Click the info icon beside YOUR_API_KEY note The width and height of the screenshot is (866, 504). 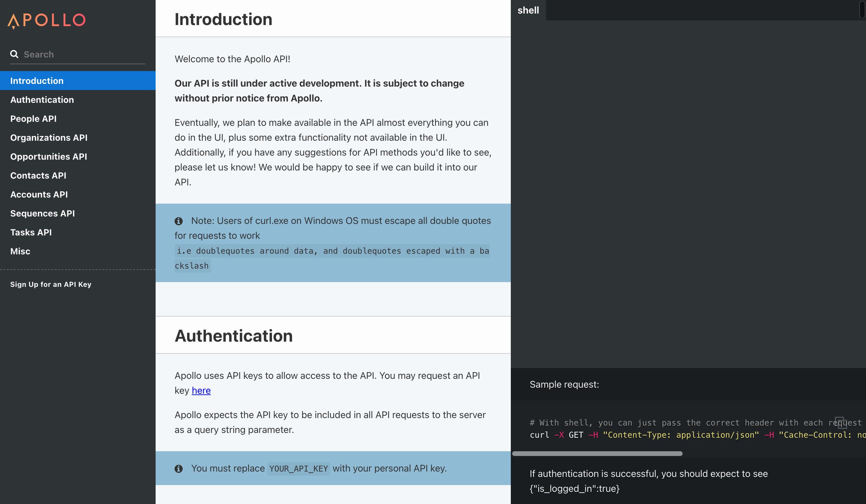(x=178, y=468)
